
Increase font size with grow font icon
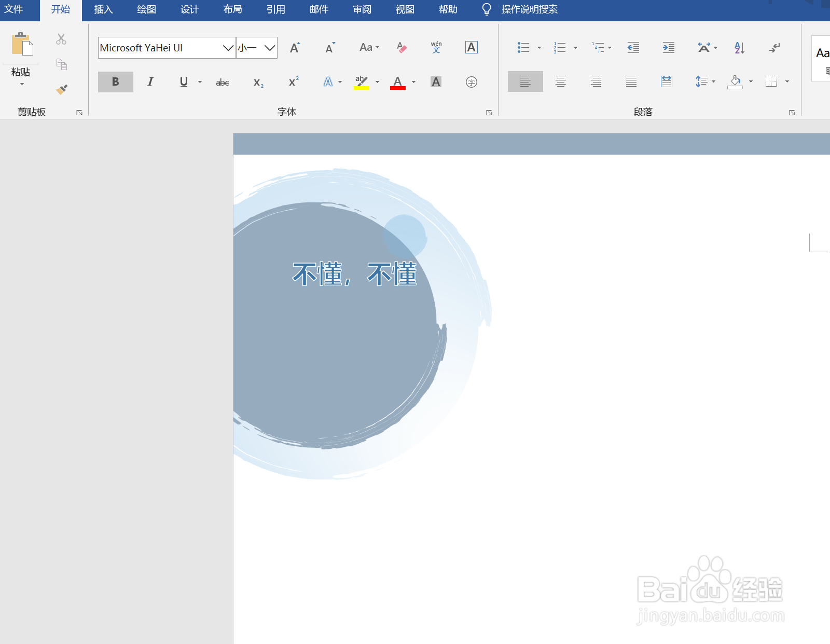point(295,48)
